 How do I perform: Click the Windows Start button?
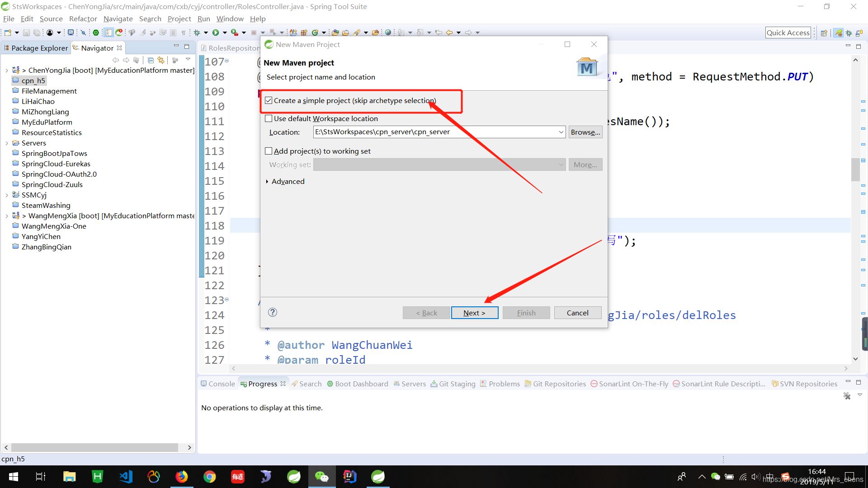[14, 477]
